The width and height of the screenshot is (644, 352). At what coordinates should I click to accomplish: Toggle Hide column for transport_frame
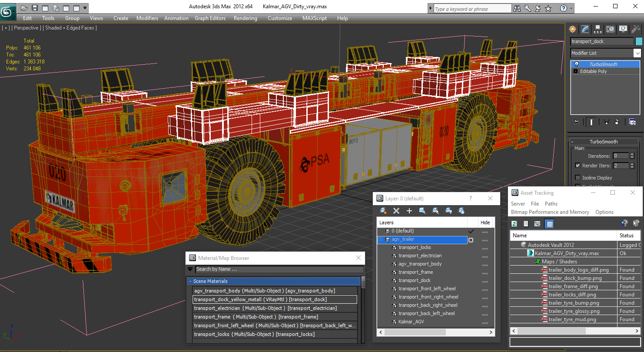pos(485,272)
